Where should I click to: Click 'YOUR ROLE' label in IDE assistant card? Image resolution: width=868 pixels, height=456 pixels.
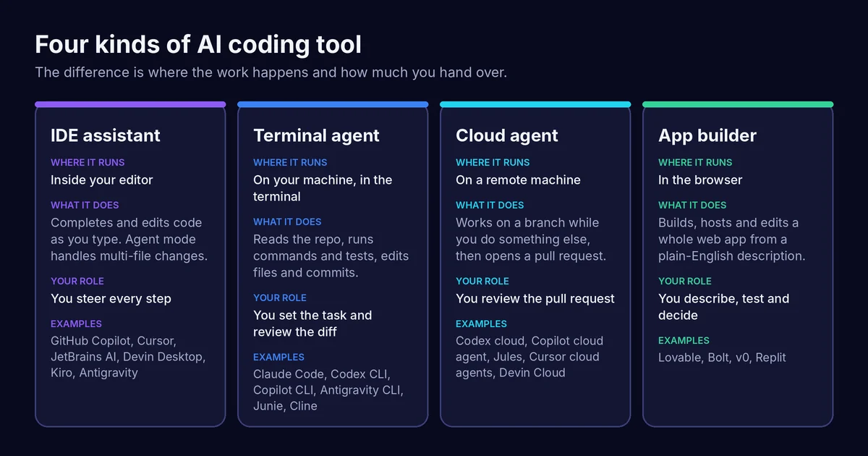pyautogui.click(x=77, y=281)
